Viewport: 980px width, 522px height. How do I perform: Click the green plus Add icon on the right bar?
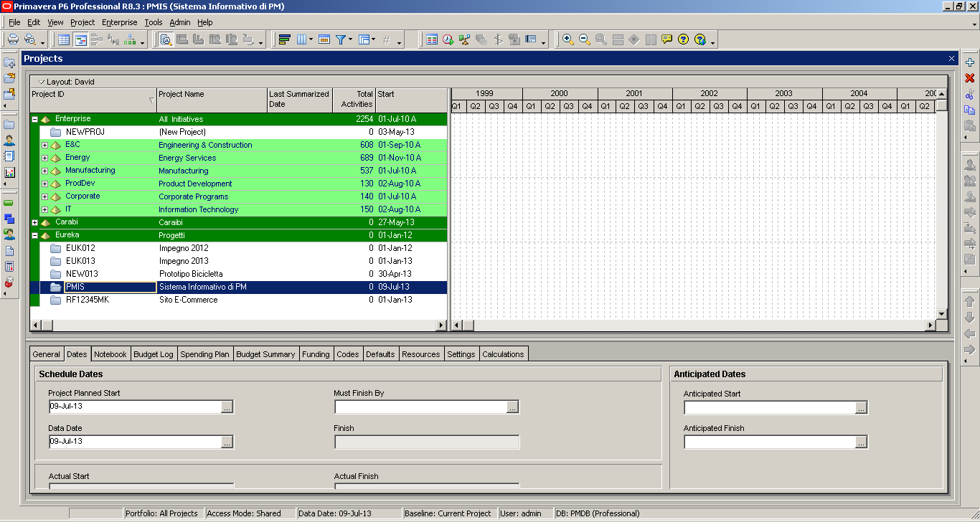pos(970,62)
